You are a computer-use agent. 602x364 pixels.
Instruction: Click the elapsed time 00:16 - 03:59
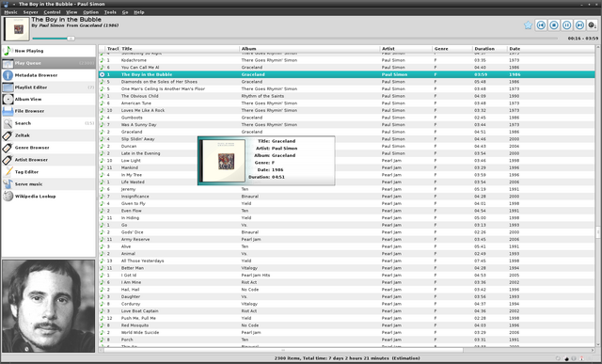click(x=583, y=39)
